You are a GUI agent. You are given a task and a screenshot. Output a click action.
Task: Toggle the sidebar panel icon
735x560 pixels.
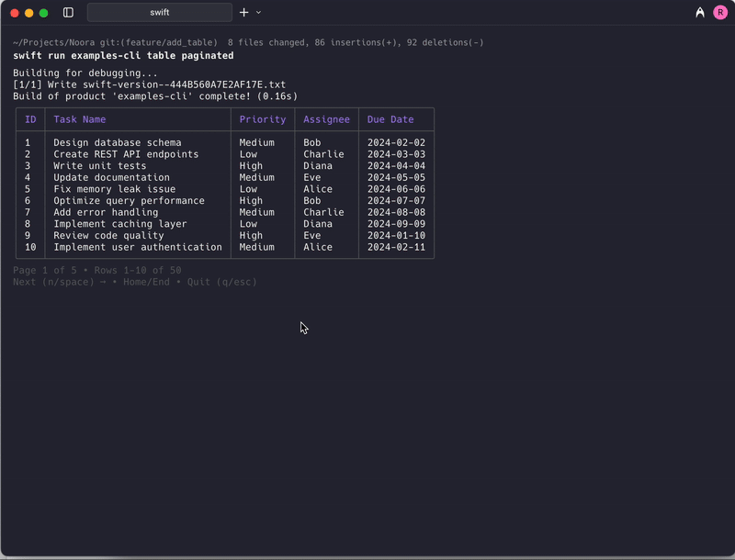point(68,12)
